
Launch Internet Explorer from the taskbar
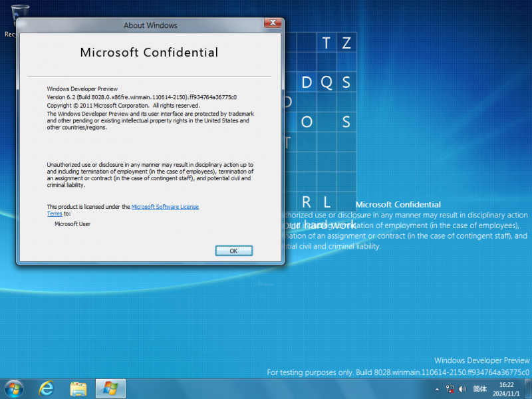pos(46,389)
